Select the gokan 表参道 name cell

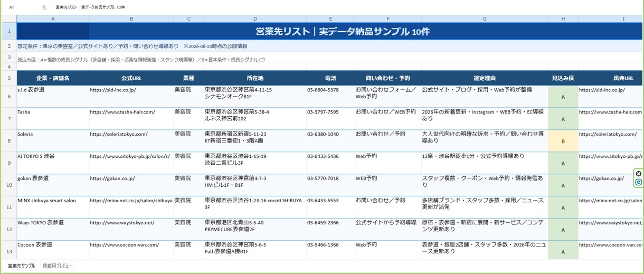point(53,185)
